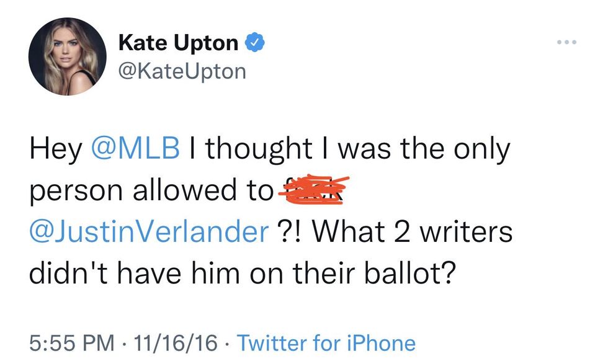This screenshot has width=608, height=364.
Task: Click the verification check beside the username
Action: pos(254,42)
